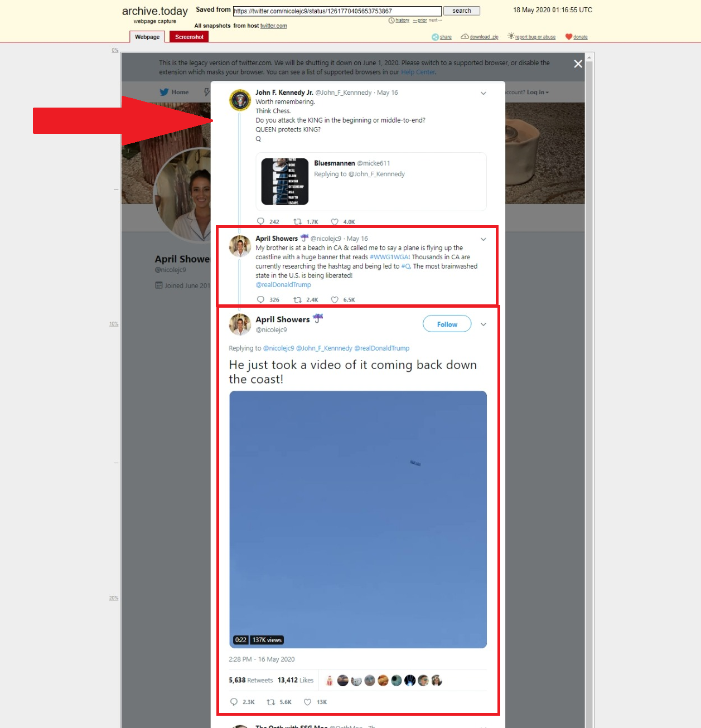This screenshot has width=701, height=728.
Task: Click April Showers avatar beside Follow button
Action: [x=240, y=324]
